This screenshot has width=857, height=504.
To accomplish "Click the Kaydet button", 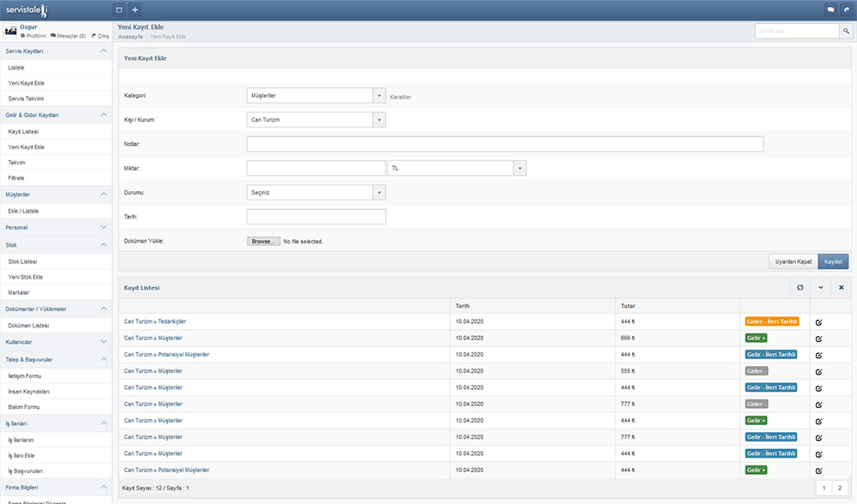I will 833,261.
